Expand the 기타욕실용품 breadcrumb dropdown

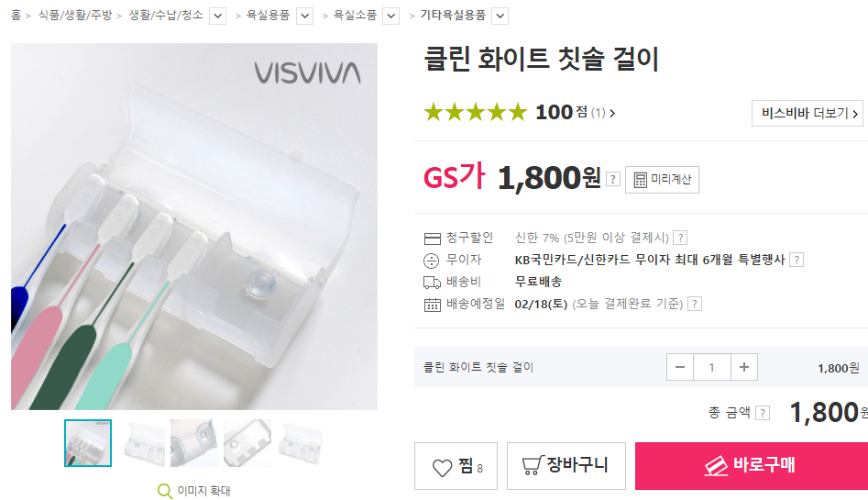500,17
